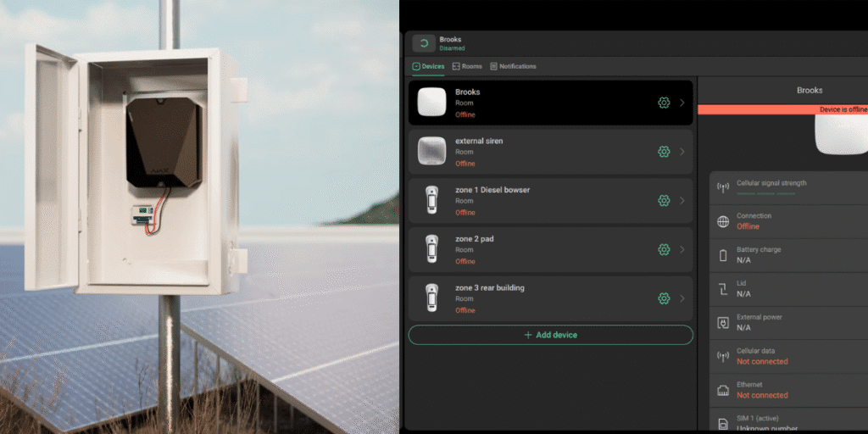Open settings gear for Brooks hub

664,103
